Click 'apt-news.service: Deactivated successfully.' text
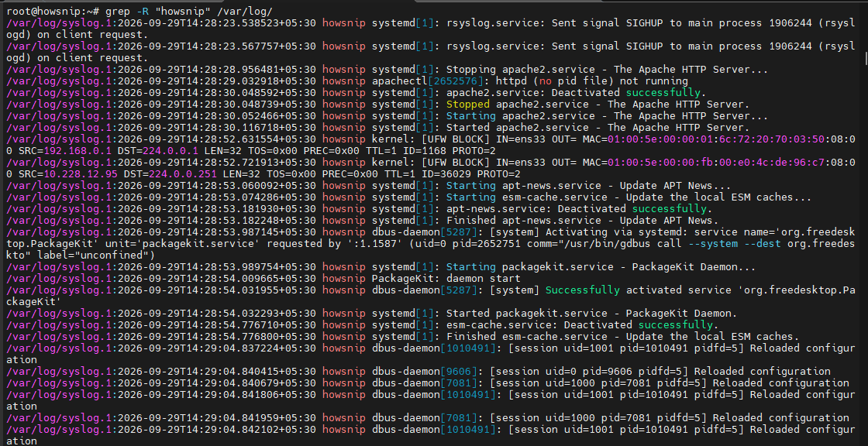Image resolution: width=868 pixels, height=446 pixels. tap(579, 208)
